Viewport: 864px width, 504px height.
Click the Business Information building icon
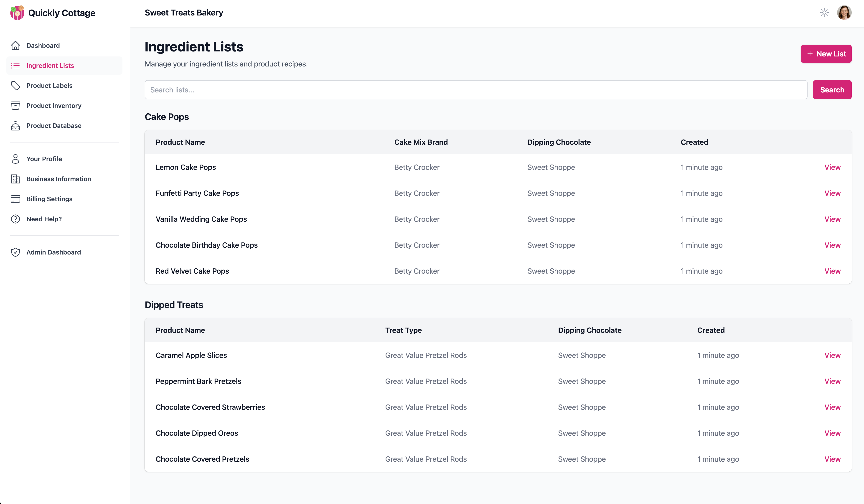pos(16,179)
